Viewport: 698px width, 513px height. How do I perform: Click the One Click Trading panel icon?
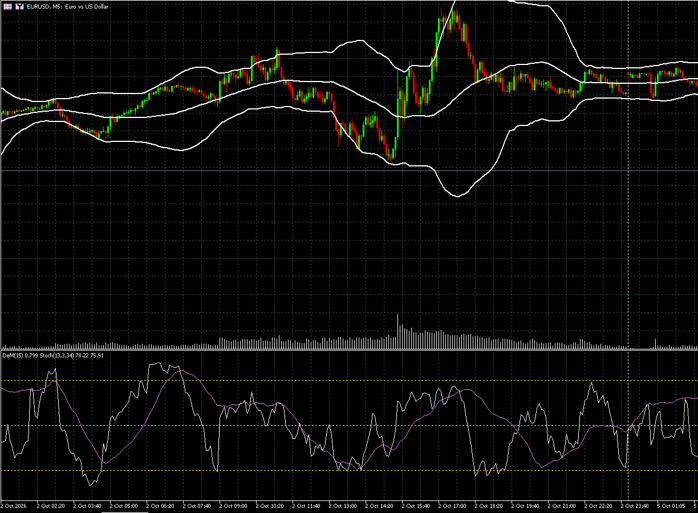tap(8, 7)
